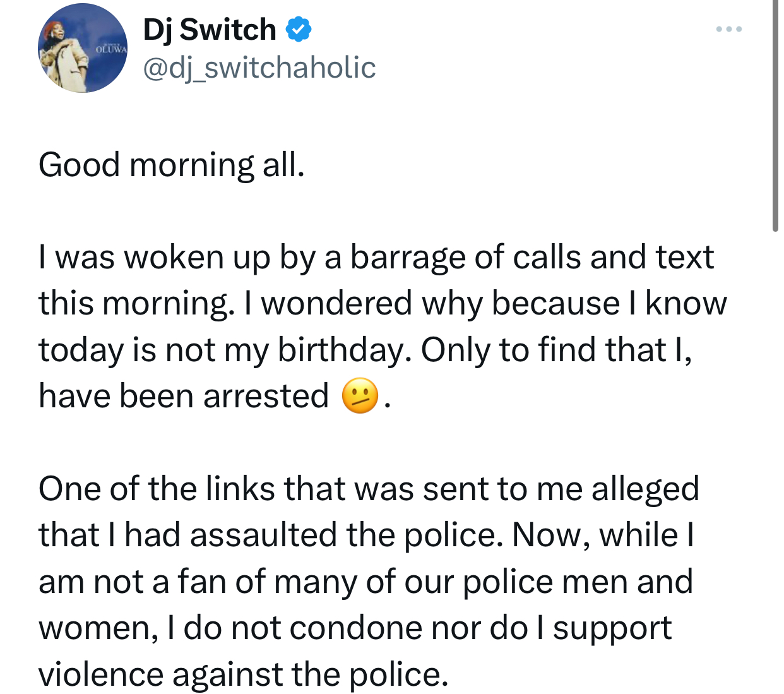Go to the @dj_switchaholic handle

click(x=259, y=68)
